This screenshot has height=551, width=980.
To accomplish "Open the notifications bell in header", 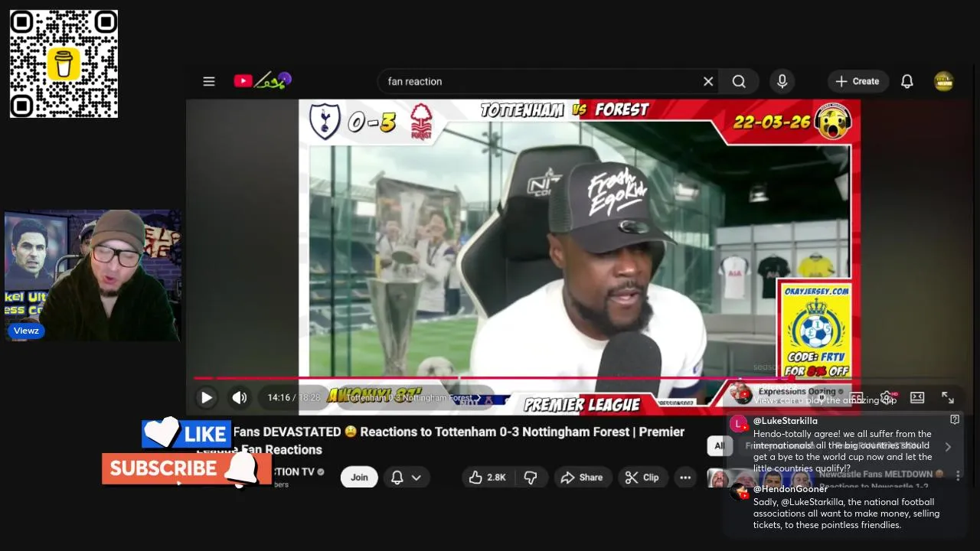I will [x=907, y=81].
